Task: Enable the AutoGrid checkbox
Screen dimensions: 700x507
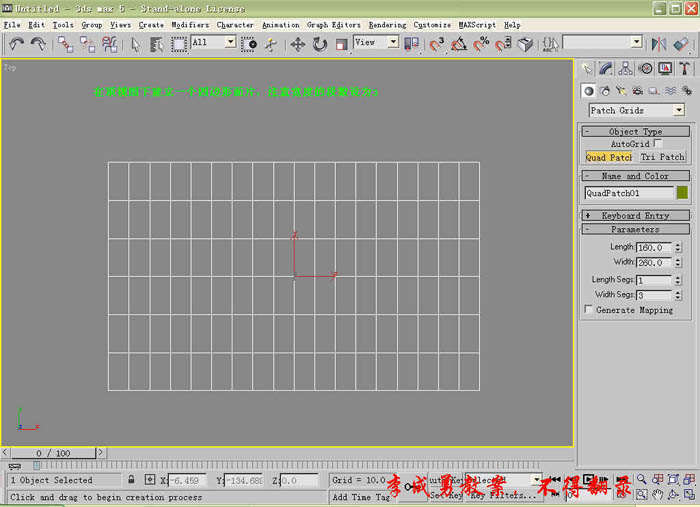Action: [x=658, y=143]
